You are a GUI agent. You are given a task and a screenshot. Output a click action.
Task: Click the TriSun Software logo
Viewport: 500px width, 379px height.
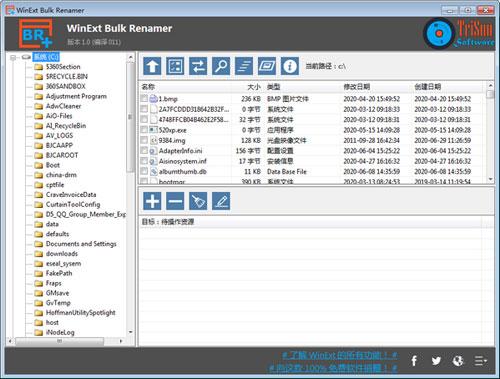click(458, 33)
